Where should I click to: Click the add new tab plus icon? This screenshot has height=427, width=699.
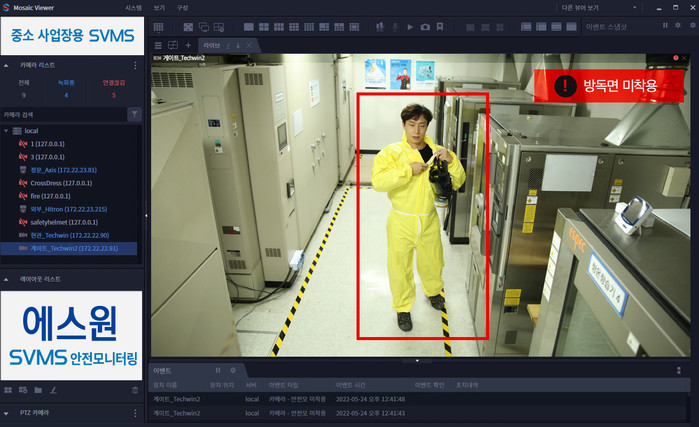pyautogui.click(x=187, y=46)
